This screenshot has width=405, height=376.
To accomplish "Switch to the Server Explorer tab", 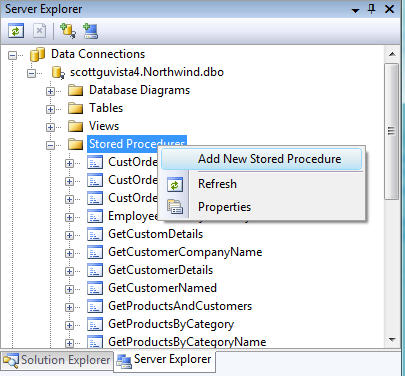I will click(165, 360).
